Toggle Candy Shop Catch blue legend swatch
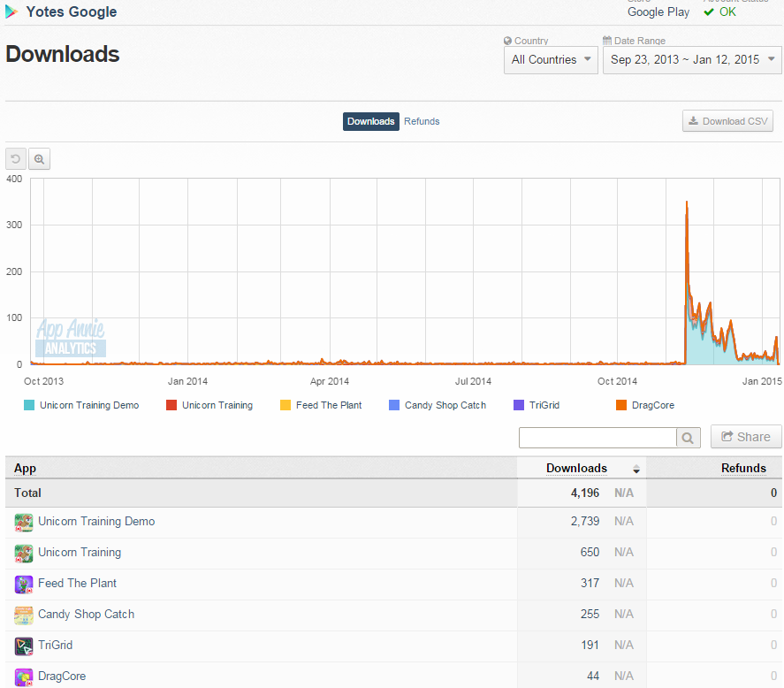The image size is (784, 688). (394, 405)
